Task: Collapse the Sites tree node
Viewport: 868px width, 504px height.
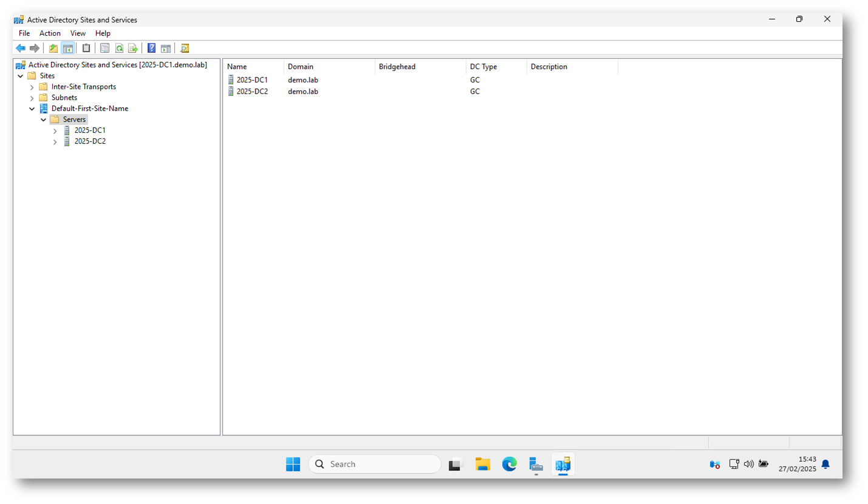Action: [21, 76]
